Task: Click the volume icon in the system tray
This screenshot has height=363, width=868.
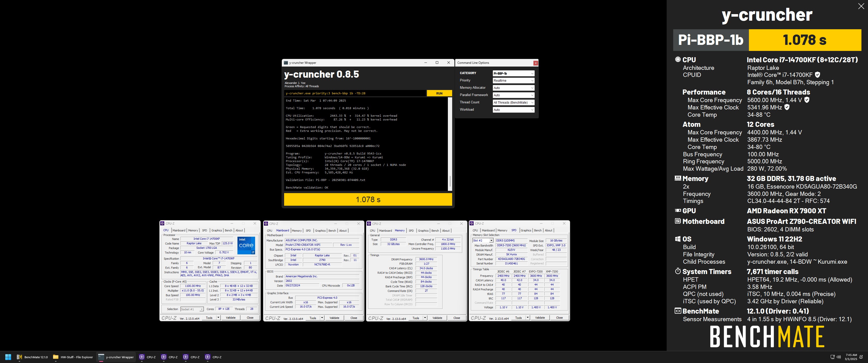Action: [x=839, y=357]
